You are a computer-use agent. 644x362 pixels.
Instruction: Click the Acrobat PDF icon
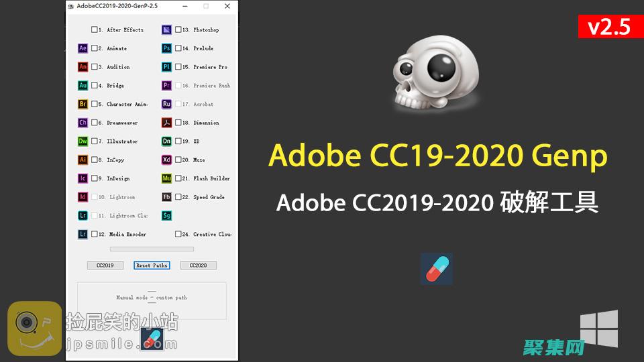tap(166, 123)
